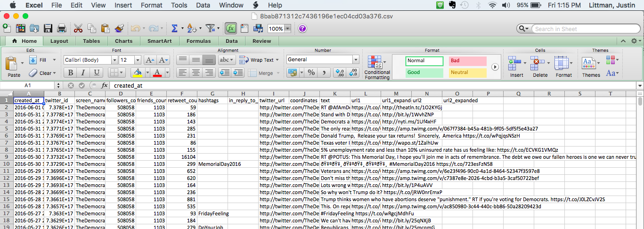Apply yellow fill color to cell

(137, 73)
